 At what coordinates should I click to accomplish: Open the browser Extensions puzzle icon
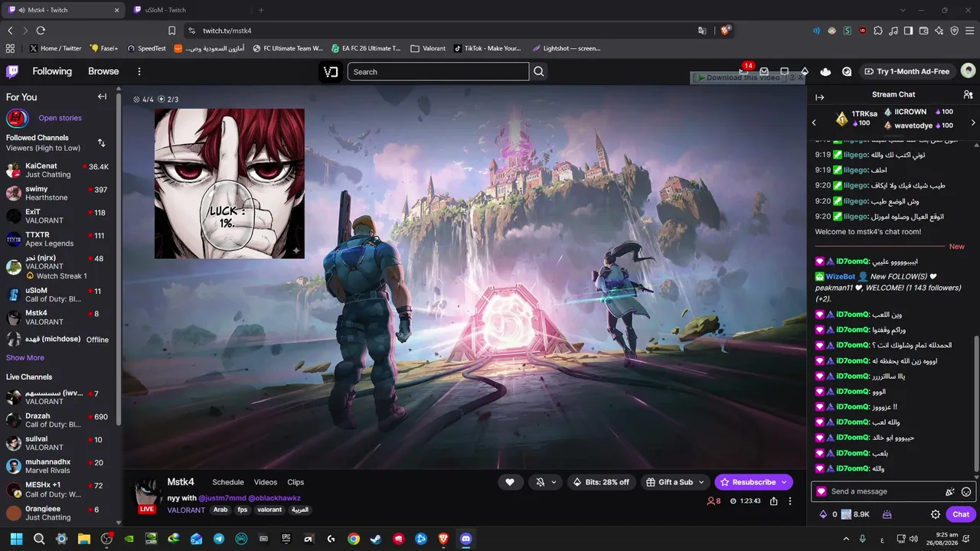(x=878, y=31)
